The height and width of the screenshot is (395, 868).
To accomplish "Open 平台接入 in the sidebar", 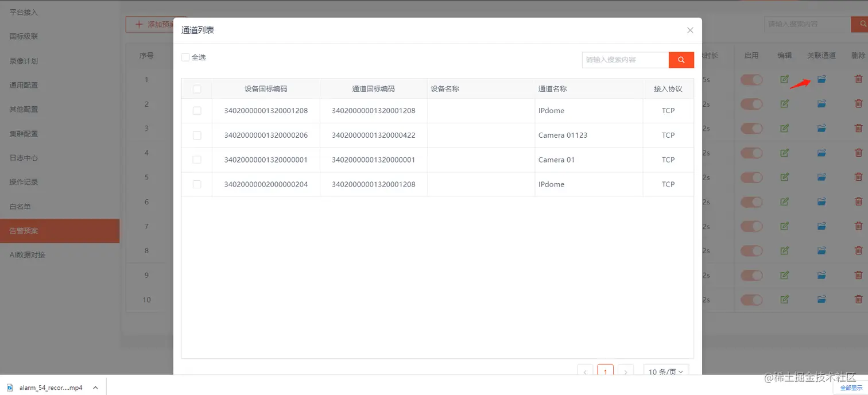I will [x=60, y=12].
